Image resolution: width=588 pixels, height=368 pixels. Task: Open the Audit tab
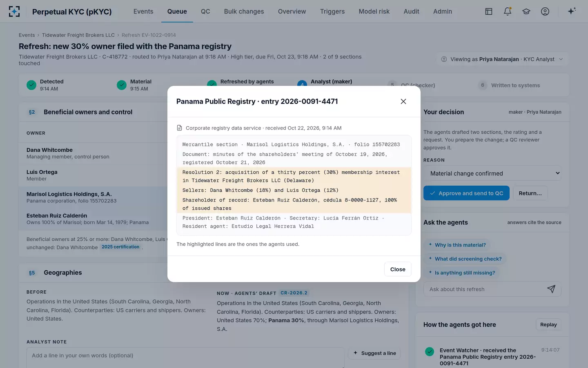412,11
